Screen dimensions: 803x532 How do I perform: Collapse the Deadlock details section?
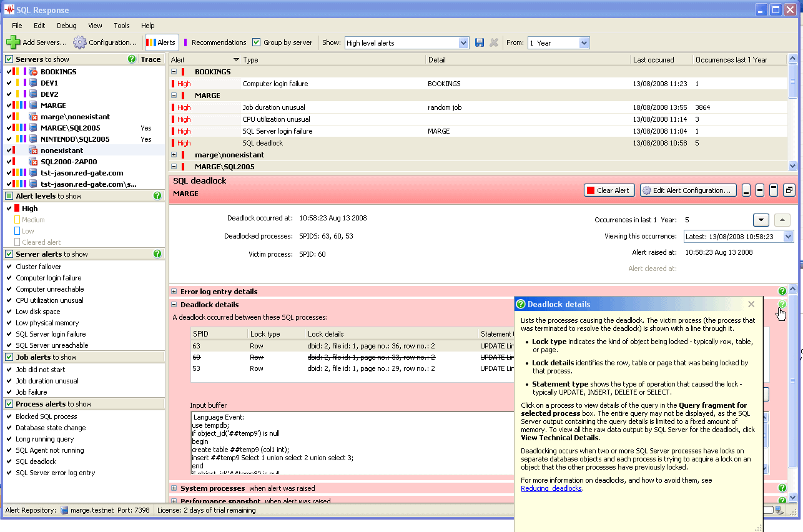(x=174, y=305)
